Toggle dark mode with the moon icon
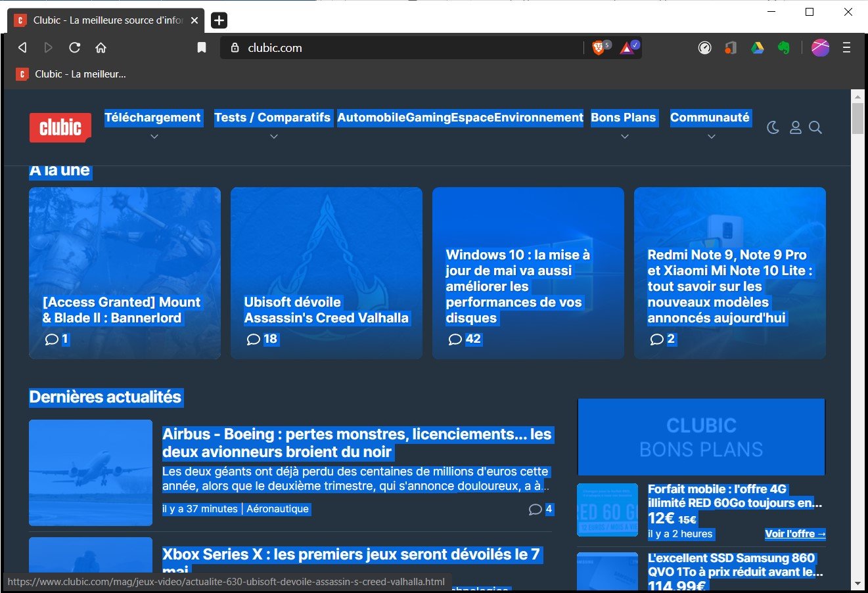The width and height of the screenshot is (868, 593). tap(773, 127)
